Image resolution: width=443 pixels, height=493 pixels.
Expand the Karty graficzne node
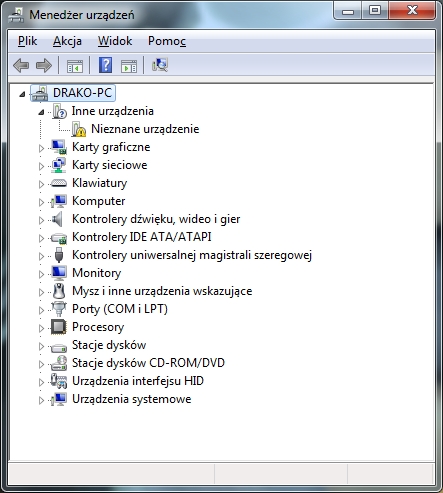[41, 148]
